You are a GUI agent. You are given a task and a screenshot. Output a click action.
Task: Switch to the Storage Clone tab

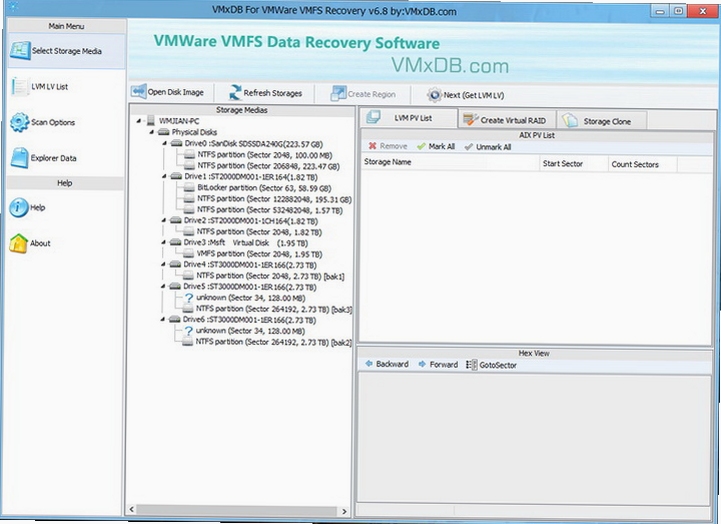(601, 121)
